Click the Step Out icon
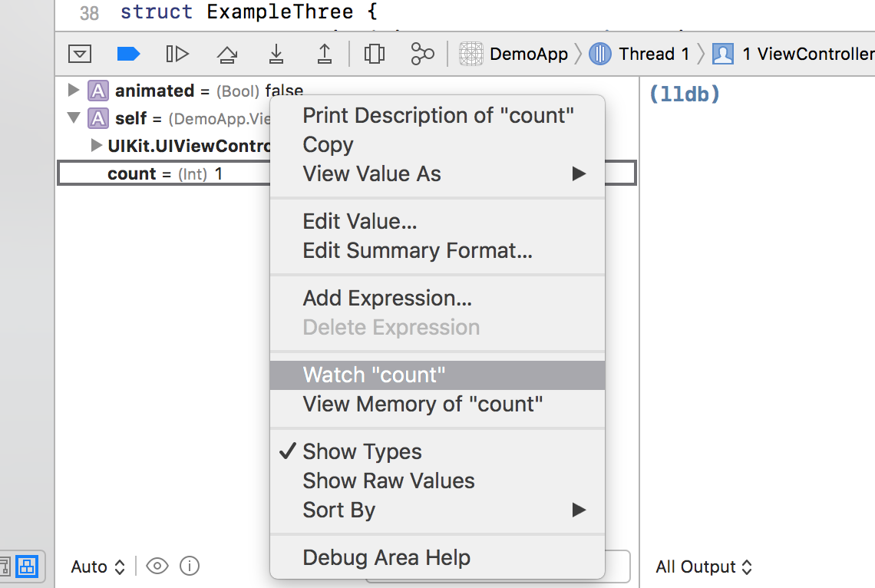The image size is (875, 588). tap(325, 54)
